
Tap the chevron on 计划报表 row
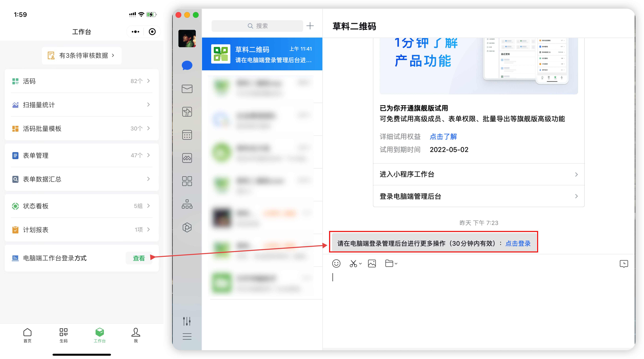coord(148,229)
